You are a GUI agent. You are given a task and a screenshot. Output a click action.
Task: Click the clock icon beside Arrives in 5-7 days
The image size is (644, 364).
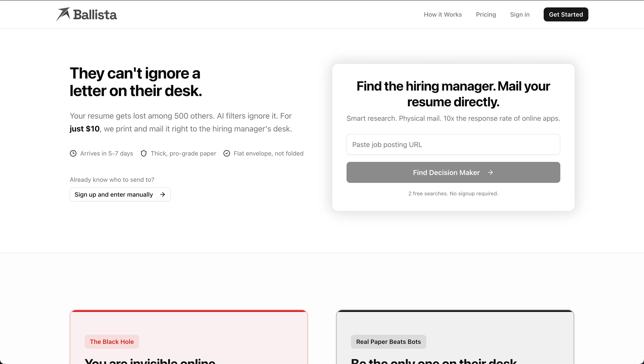[x=73, y=153]
